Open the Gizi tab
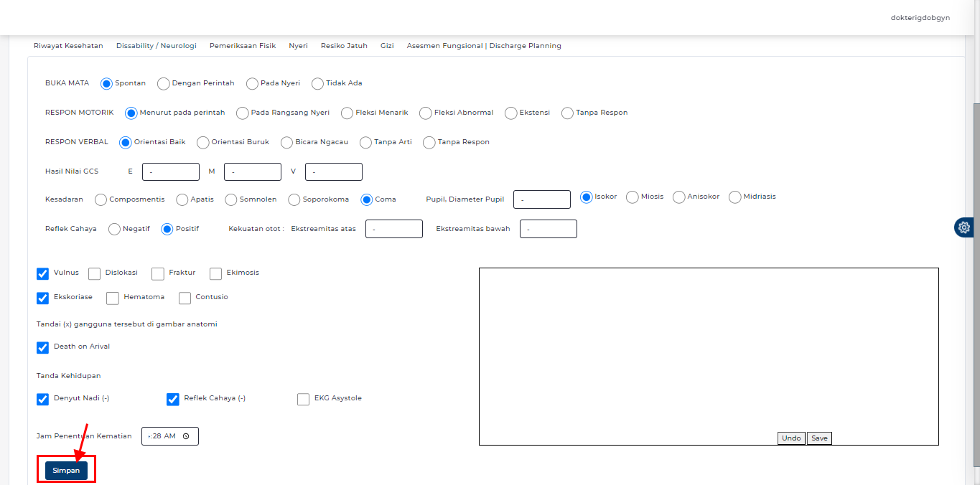 point(387,45)
